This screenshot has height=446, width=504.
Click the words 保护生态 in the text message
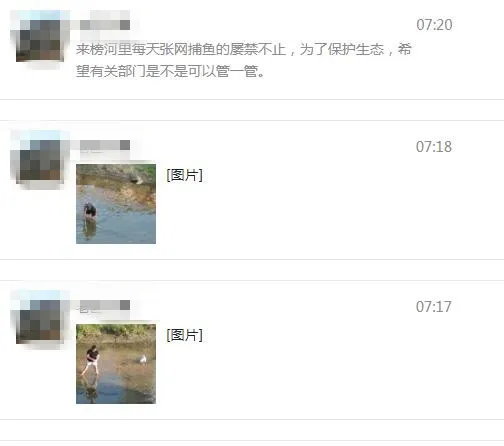pos(356,49)
